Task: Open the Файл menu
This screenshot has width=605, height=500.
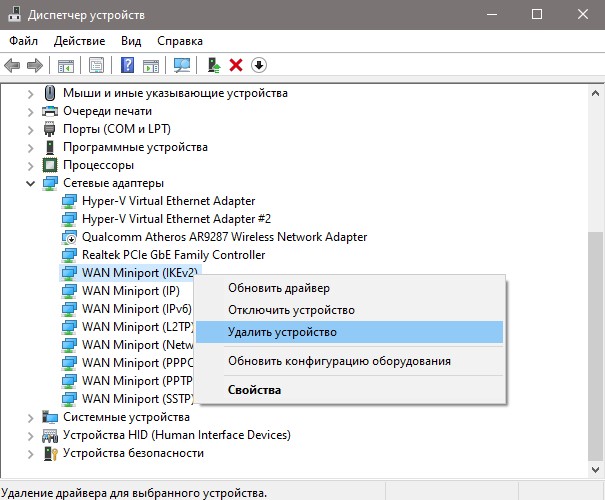Action: pos(23,41)
